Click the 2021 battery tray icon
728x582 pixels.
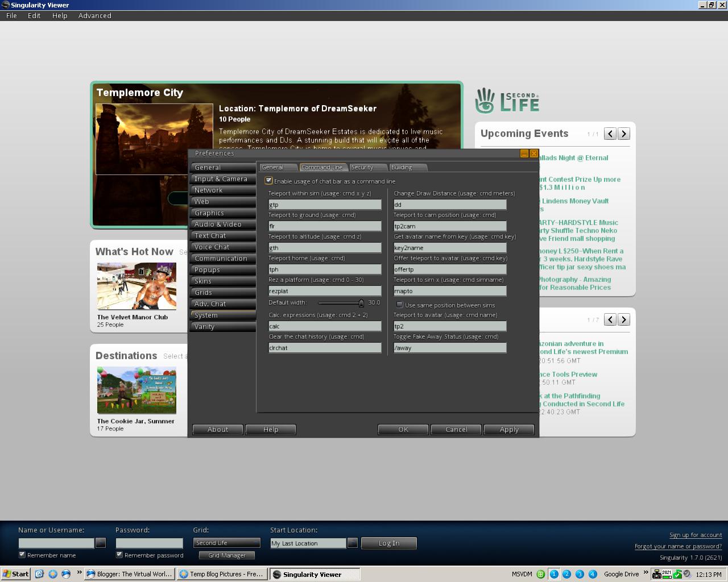(x=667, y=574)
